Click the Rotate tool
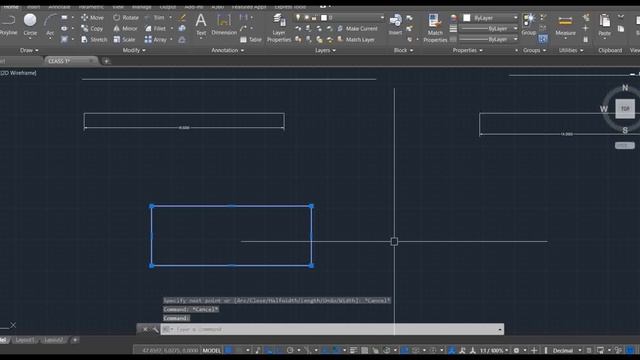This screenshot has width=640, height=360. pyautogui.click(x=126, y=18)
